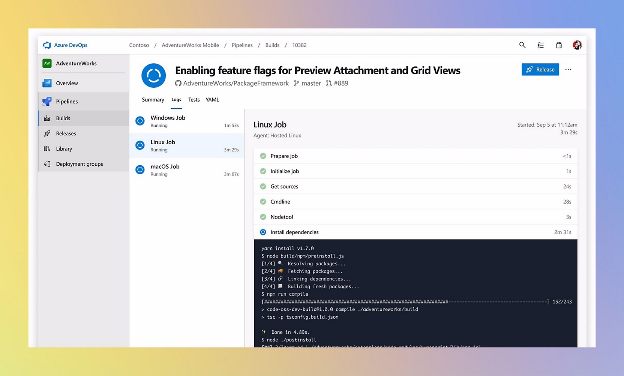Select Library in the sidebar
This screenshot has height=376, width=624.
pyautogui.click(x=83, y=149)
